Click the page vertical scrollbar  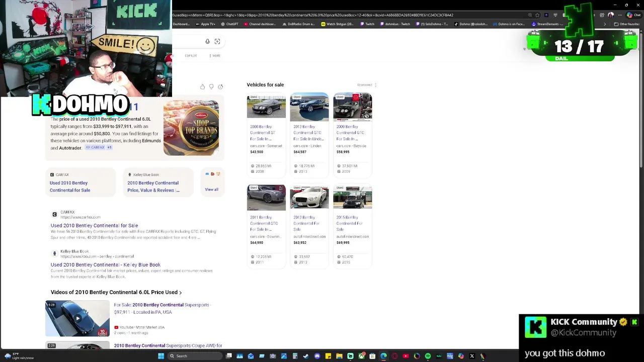pyautogui.click(x=641, y=101)
